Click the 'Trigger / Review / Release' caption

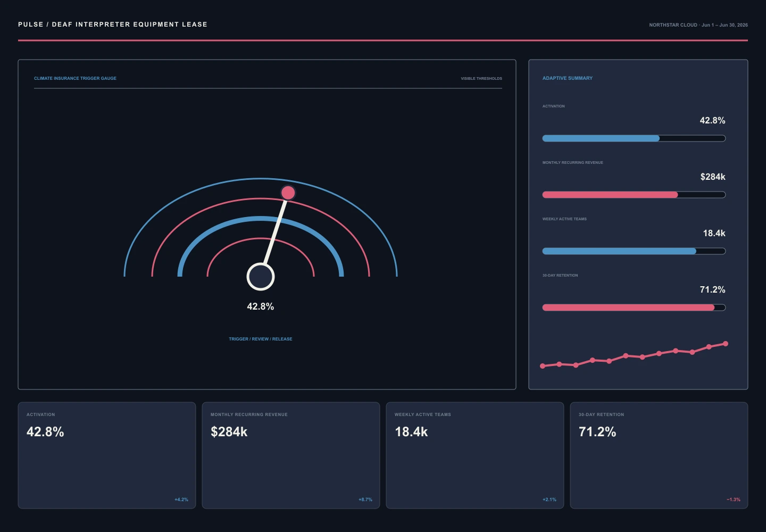tap(261, 339)
